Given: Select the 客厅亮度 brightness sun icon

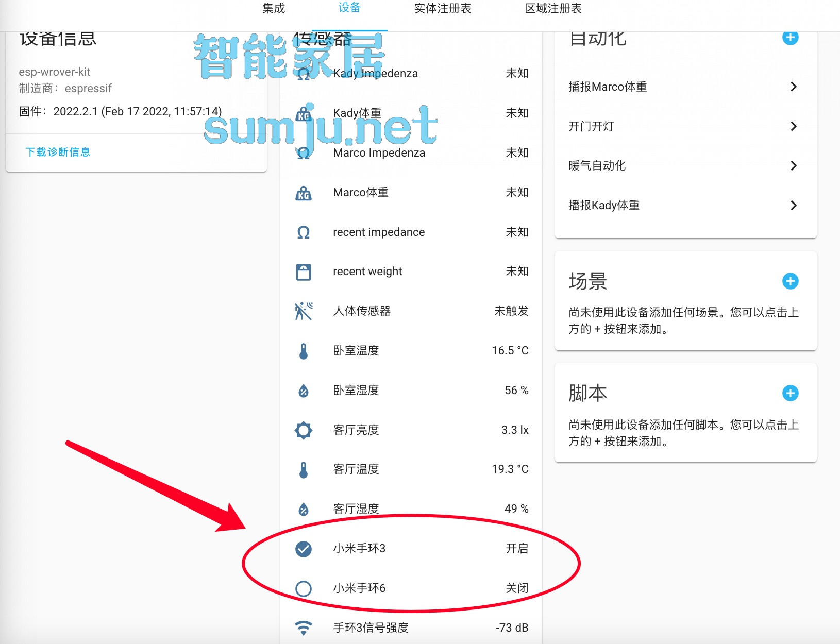Looking at the screenshot, I should [304, 430].
